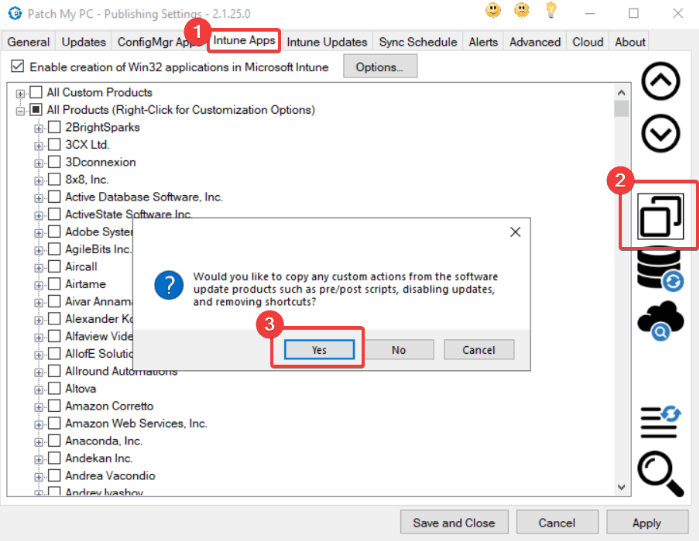This screenshot has height=541, width=699.
Task: Switch to the General tab
Action: 29,42
